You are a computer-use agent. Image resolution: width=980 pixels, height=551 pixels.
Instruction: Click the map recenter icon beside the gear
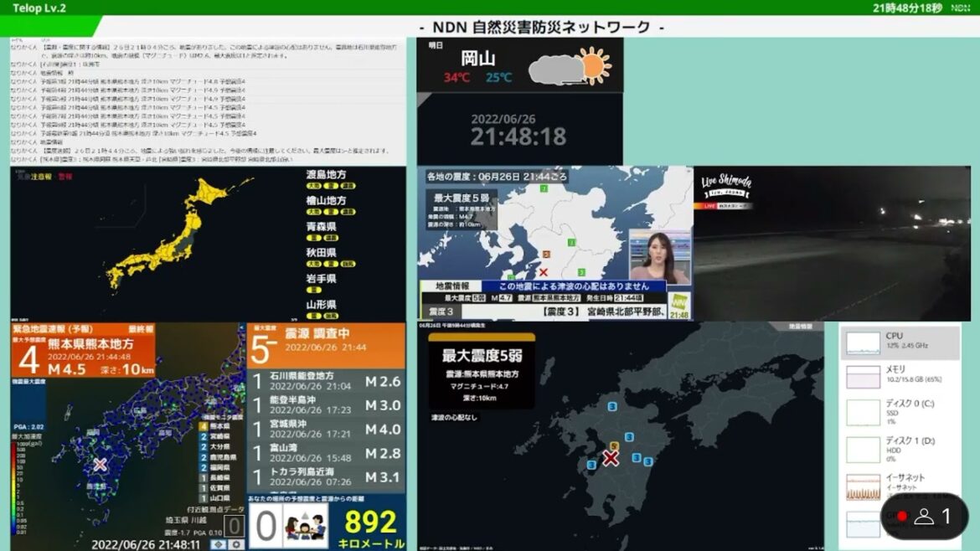point(219,544)
